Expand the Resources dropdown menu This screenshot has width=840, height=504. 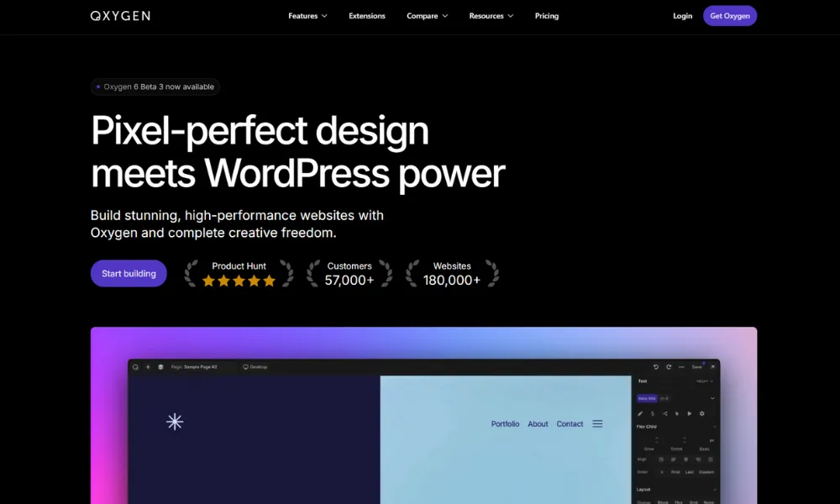[491, 16]
